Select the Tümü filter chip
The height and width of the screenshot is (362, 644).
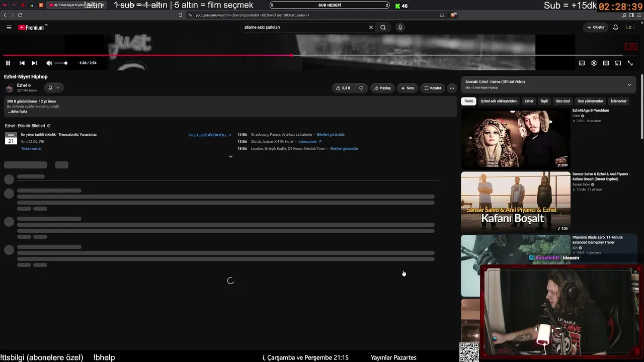[468, 101]
